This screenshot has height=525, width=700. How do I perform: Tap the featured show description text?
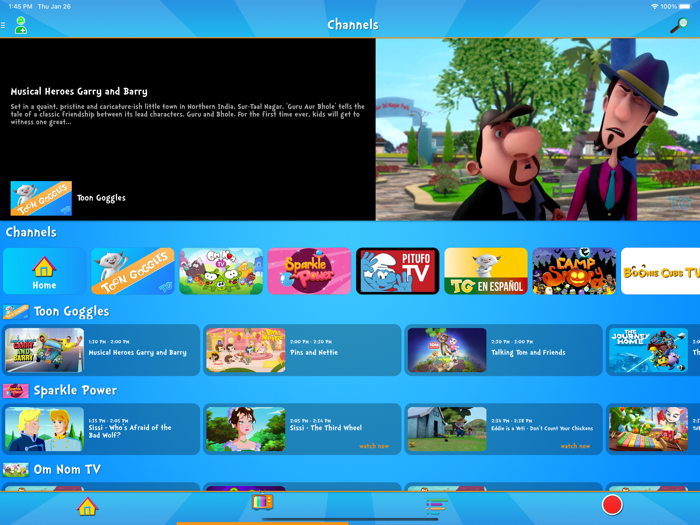click(x=188, y=114)
